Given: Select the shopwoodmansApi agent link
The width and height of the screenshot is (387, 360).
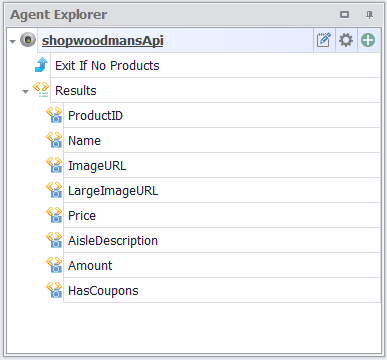Looking at the screenshot, I should [103, 41].
